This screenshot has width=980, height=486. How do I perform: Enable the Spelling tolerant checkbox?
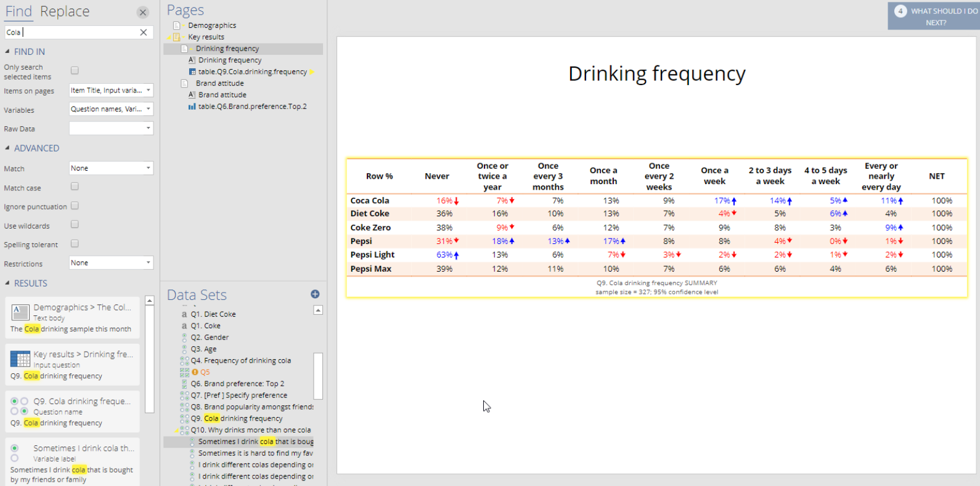tap(75, 244)
